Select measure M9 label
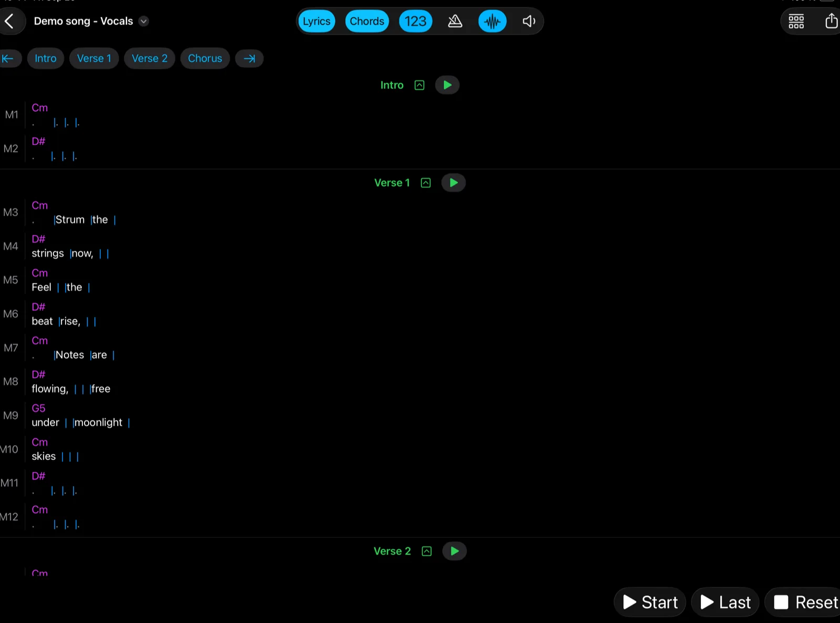The image size is (840, 623). point(11,415)
